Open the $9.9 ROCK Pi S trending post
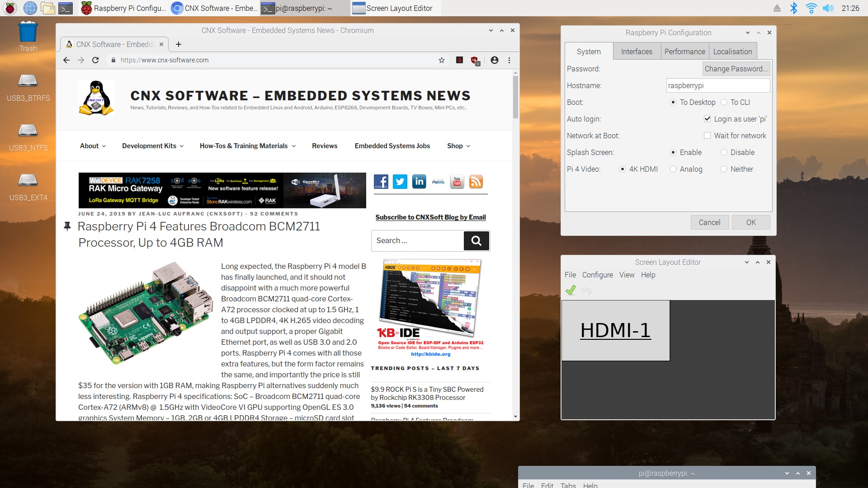Image resolution: width=868 pixels, height=488 pixels. pyautogui.click(x=427, y=394)
